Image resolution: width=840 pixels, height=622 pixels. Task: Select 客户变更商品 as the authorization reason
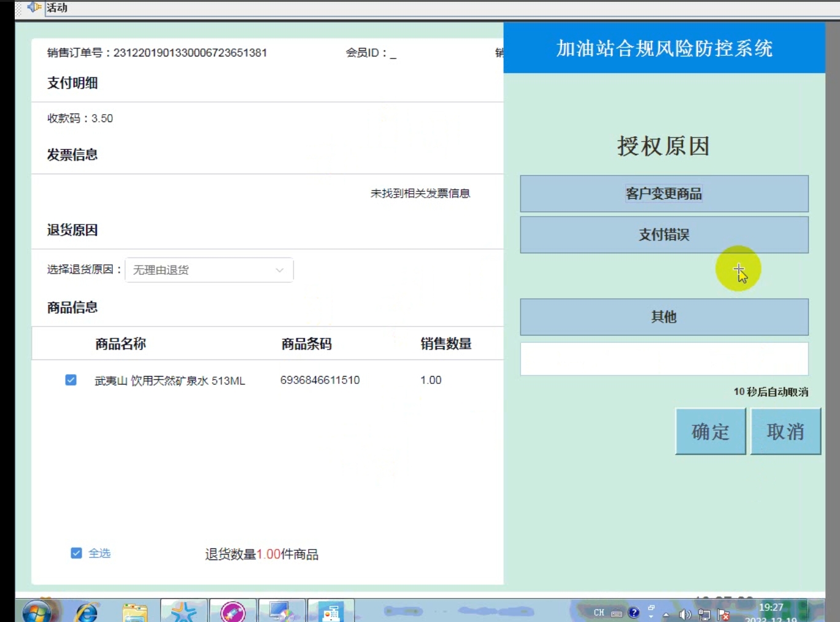point(664,194)
